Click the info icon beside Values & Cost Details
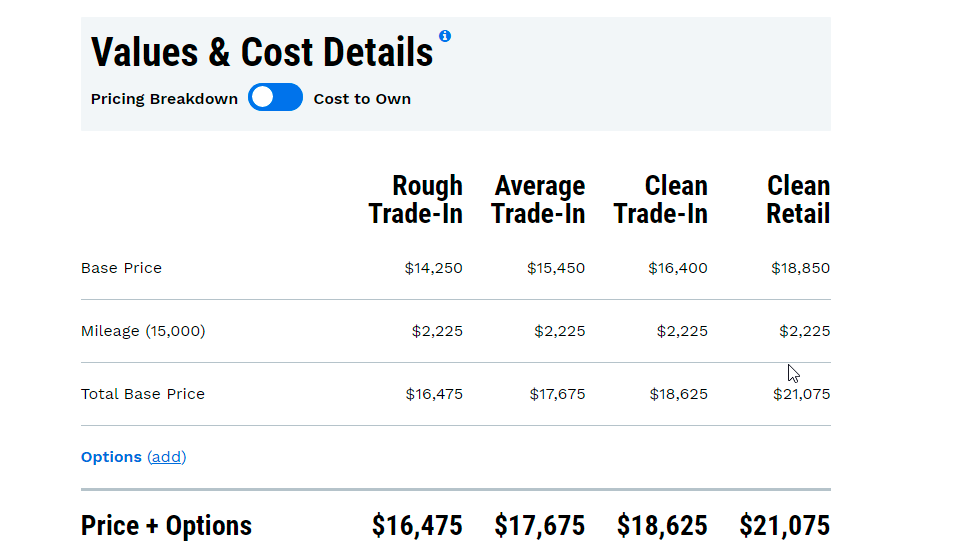The image size is (959, 548). coord(445,36)
